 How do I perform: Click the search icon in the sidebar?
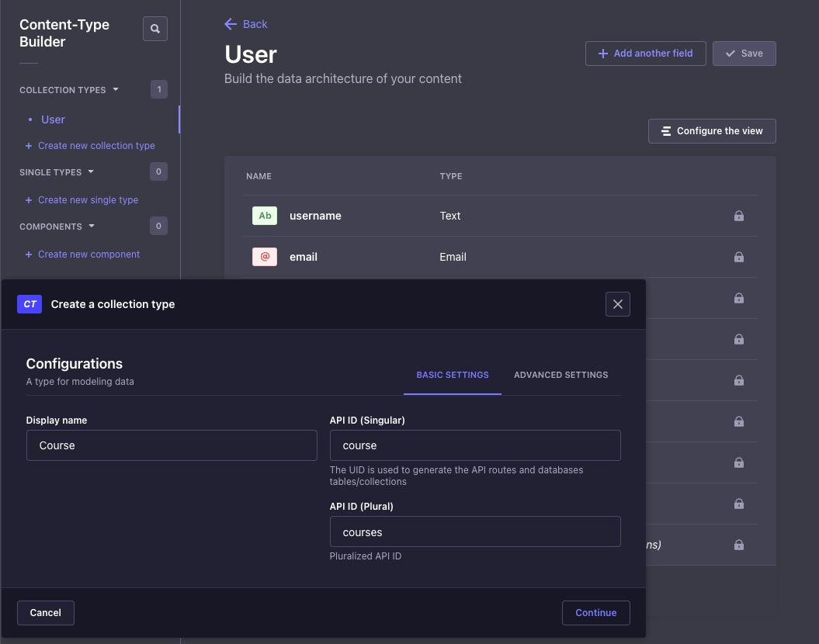point(155,29)
